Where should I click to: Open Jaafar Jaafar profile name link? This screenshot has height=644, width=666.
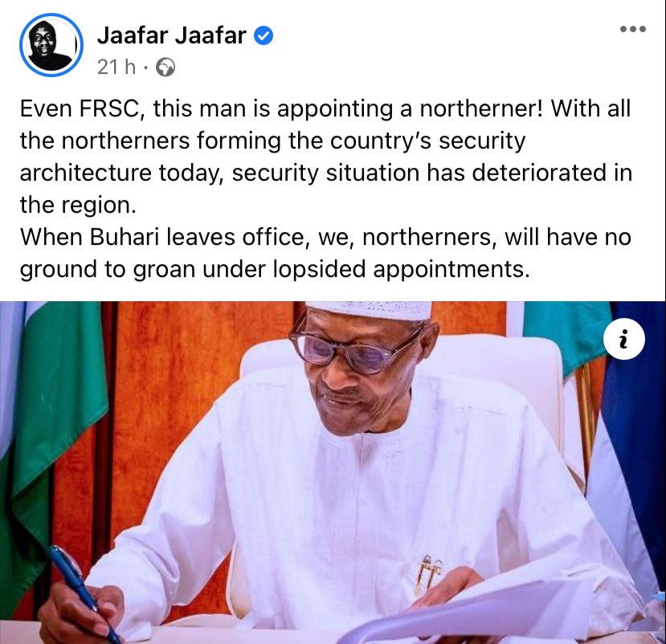coord(172,35)
